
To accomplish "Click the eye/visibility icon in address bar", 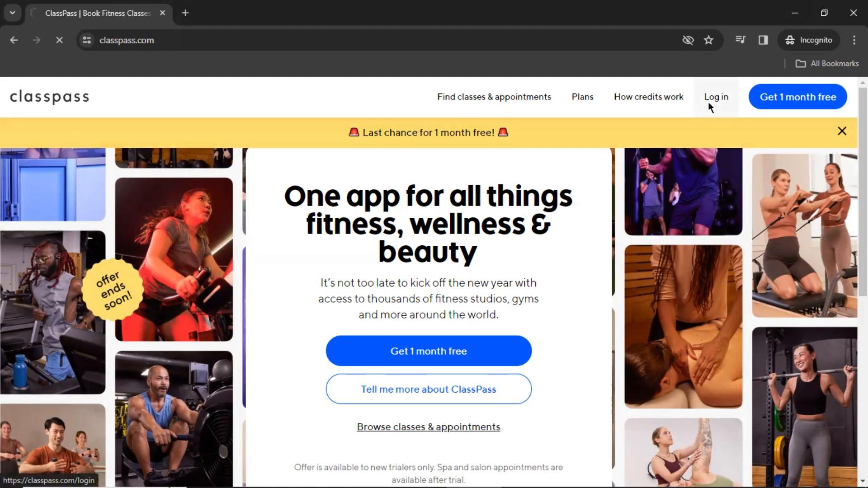I will (x=687, y=39).
